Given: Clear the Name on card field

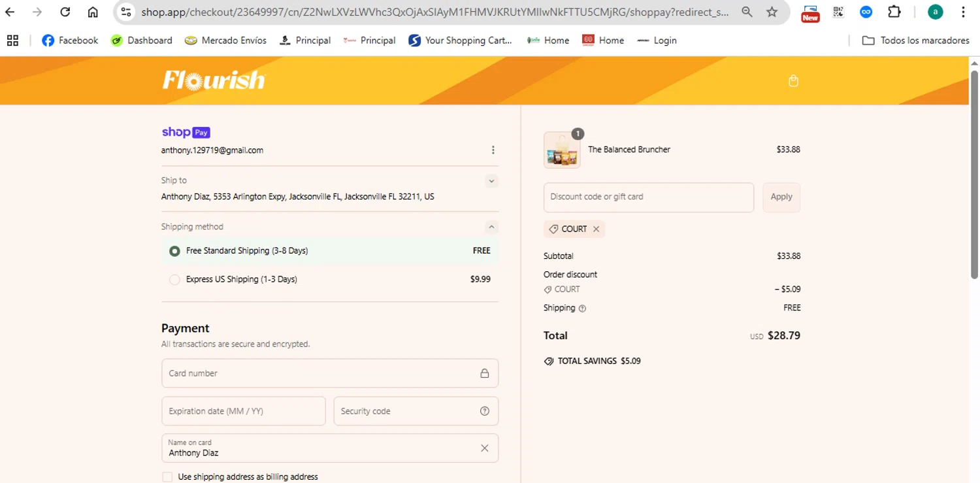Looking at the screenshot, I should click(485, 448).
